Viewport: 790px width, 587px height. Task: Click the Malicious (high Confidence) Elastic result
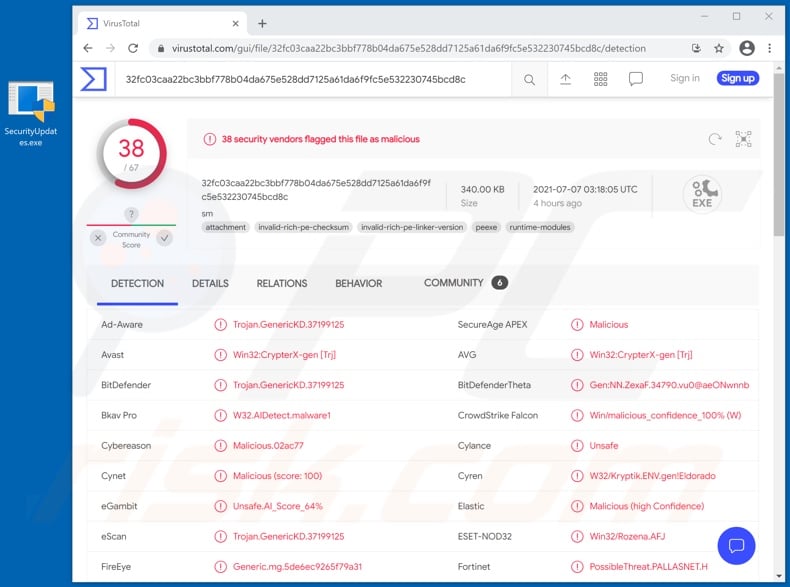(x=646, y=506)
